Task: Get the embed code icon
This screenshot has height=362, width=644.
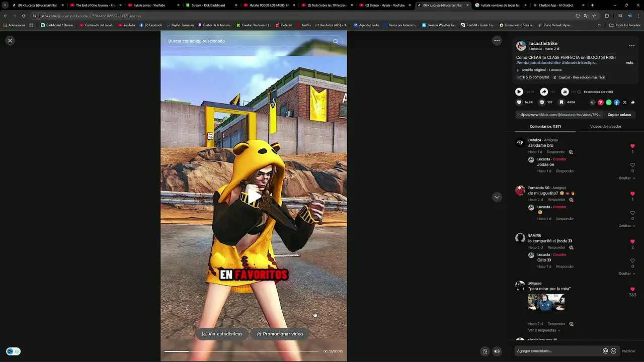Action: [593, 102]
